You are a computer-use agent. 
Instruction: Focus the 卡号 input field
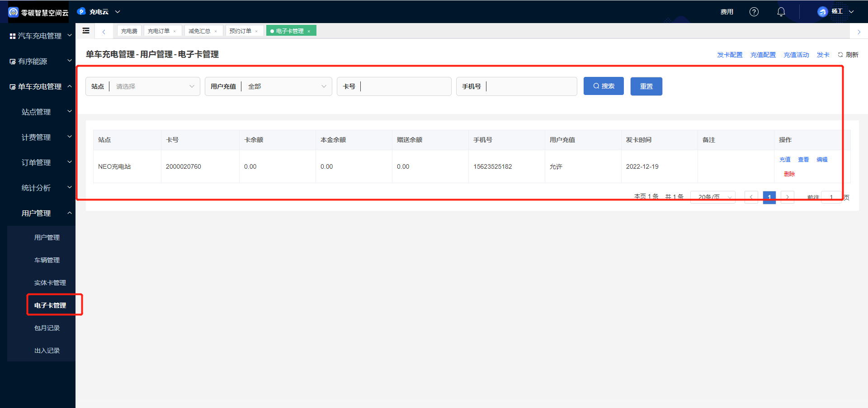click(x=394, y=86)
